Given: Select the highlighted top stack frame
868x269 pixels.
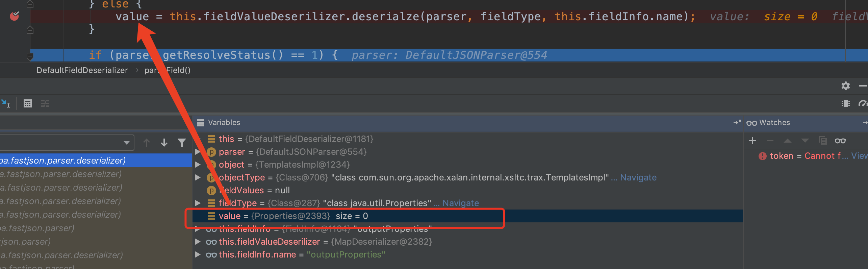Looking at the screenshot, I should 96,160.
